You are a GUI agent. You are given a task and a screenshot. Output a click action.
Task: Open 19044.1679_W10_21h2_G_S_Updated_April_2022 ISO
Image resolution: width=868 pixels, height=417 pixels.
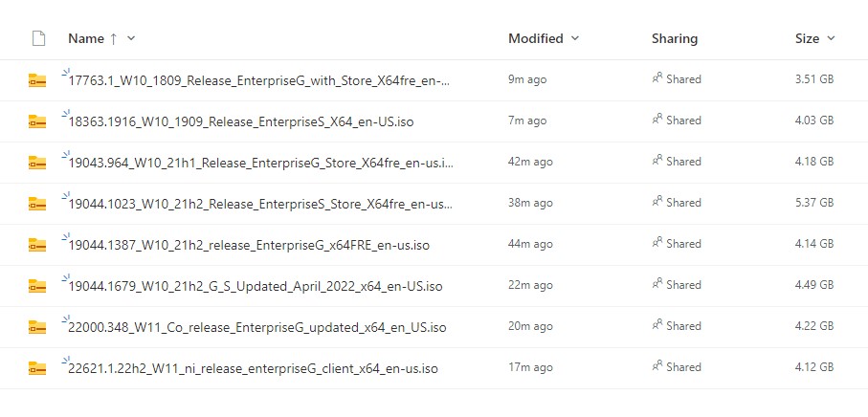256,286
